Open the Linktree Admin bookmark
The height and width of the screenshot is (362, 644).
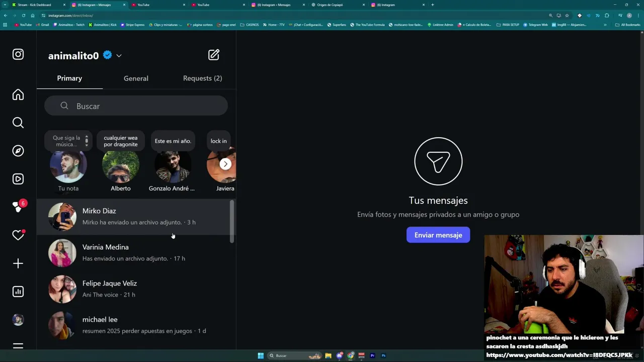pyautogui.click(x=440, y=25)
